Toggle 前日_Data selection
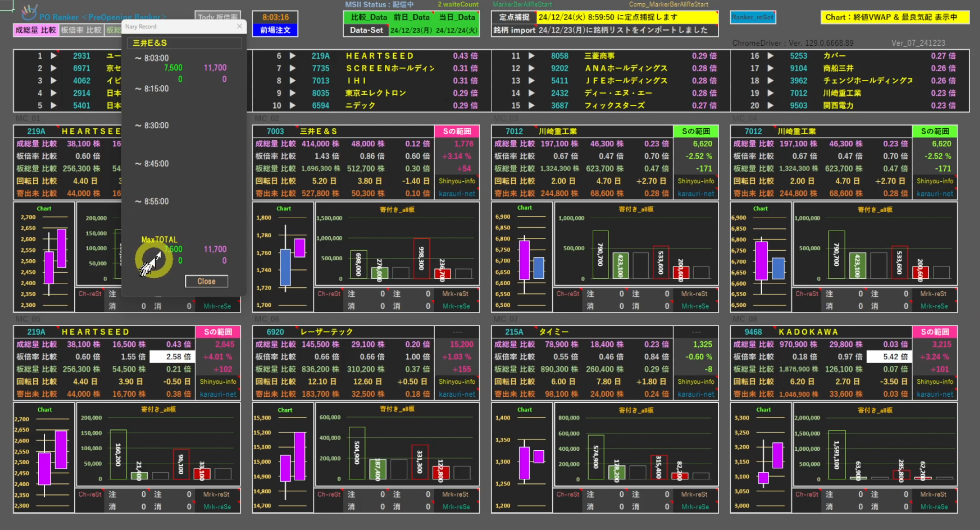This screenshot has height=530, width=980. (x=411, y=17)
